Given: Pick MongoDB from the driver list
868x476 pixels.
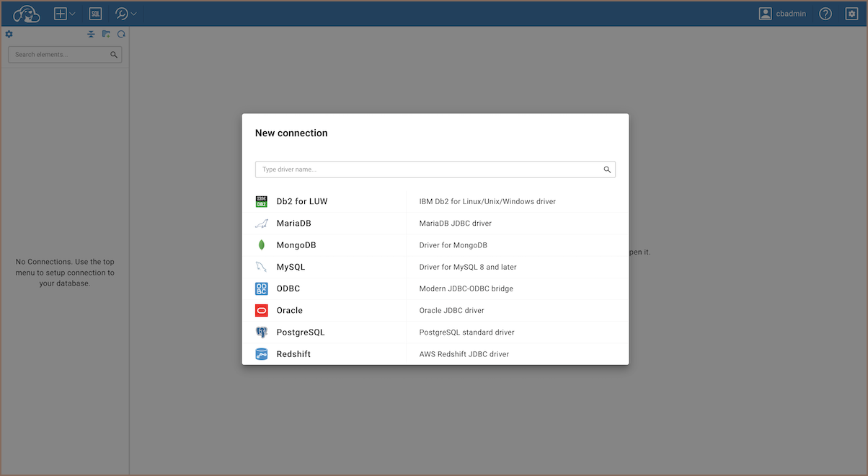Looking at the screenshot, I should pos(296,245).
